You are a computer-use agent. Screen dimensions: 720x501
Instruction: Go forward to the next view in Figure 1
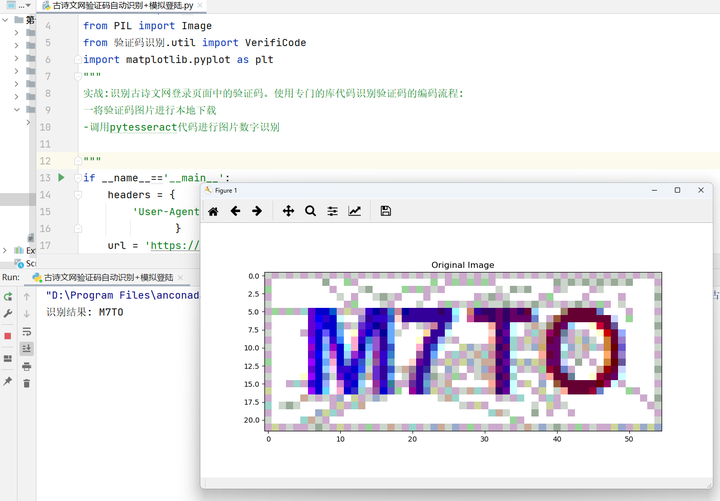coord(257,211)
